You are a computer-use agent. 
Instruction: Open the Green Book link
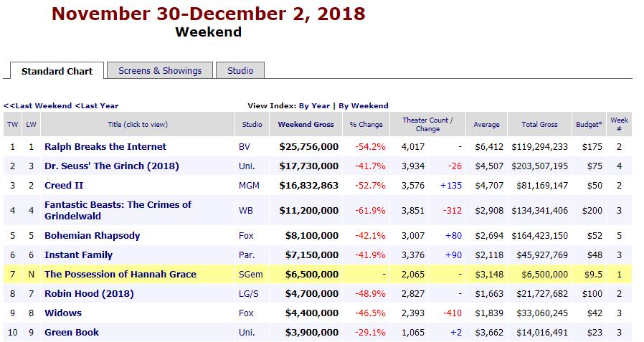pos(72,332)
